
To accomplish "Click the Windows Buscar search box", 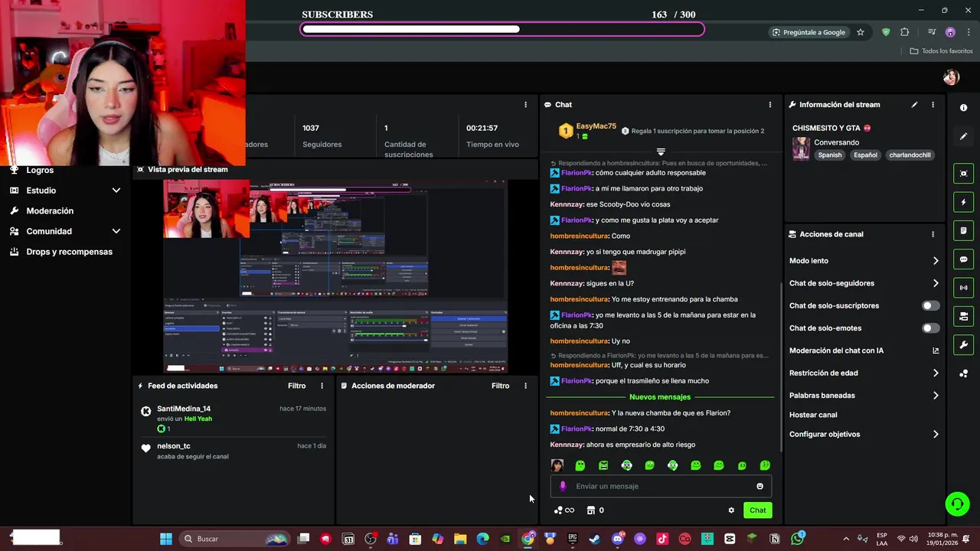I will (234, 539).
